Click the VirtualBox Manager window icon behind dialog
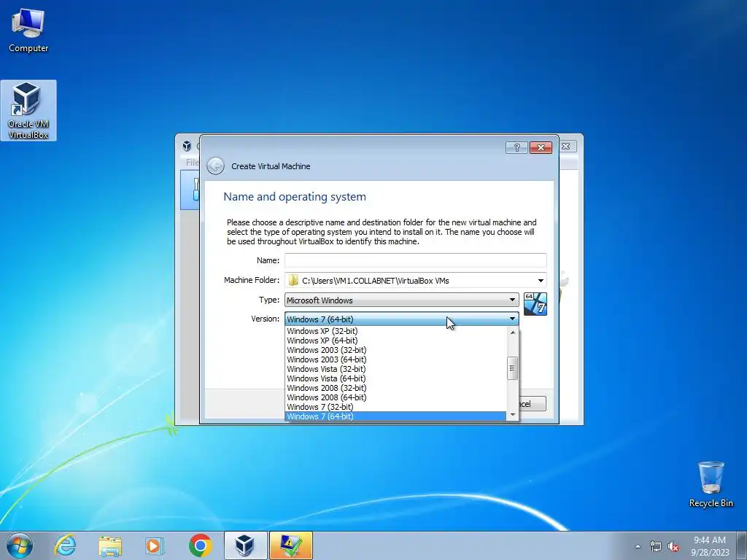Viewport: 747px width, 560px height. click(x=187, y=146)
